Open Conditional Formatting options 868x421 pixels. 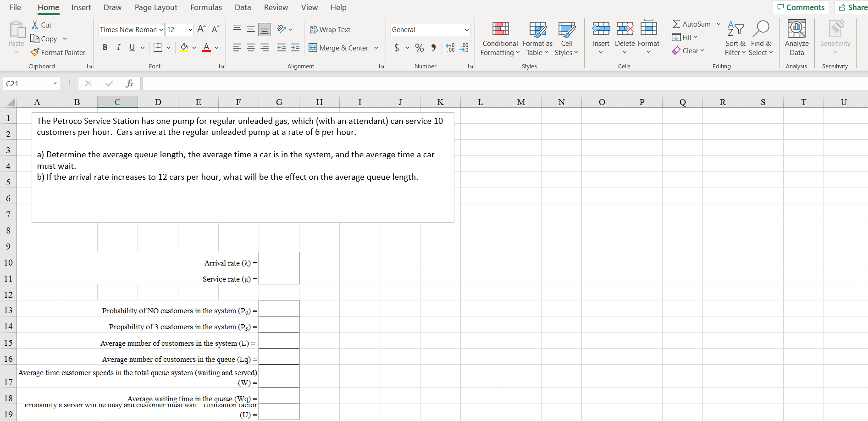[499, 39]
